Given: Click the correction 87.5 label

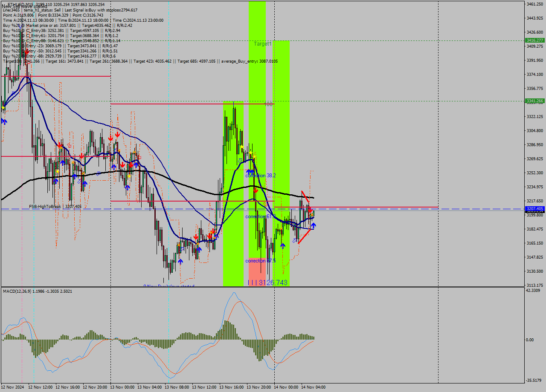Looking at the screenshot, I should (x=261, y=261).
